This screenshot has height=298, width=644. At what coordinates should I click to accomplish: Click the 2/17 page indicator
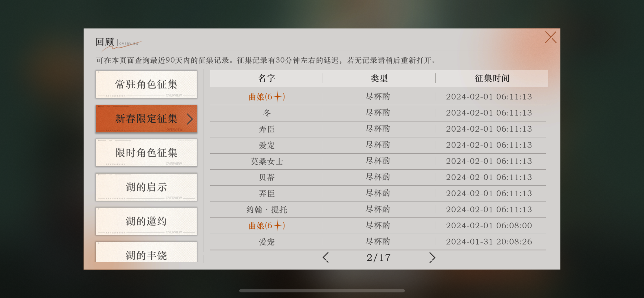[x=379, y=257]
